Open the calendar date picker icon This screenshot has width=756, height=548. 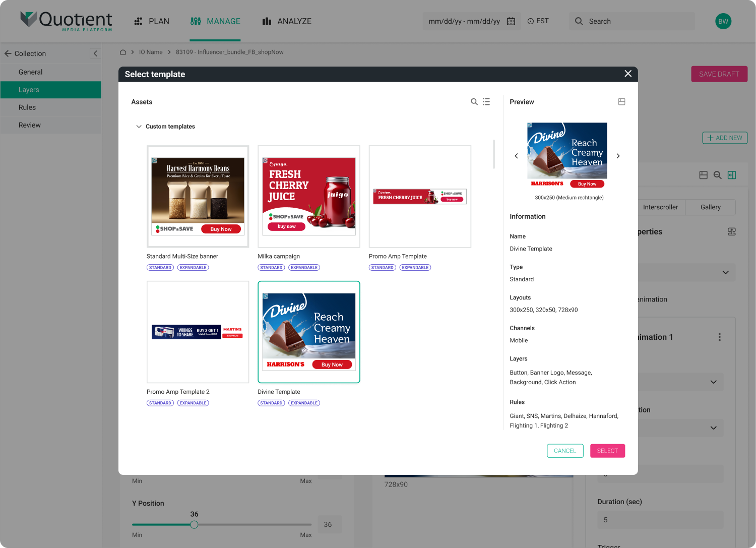[511, 21]
